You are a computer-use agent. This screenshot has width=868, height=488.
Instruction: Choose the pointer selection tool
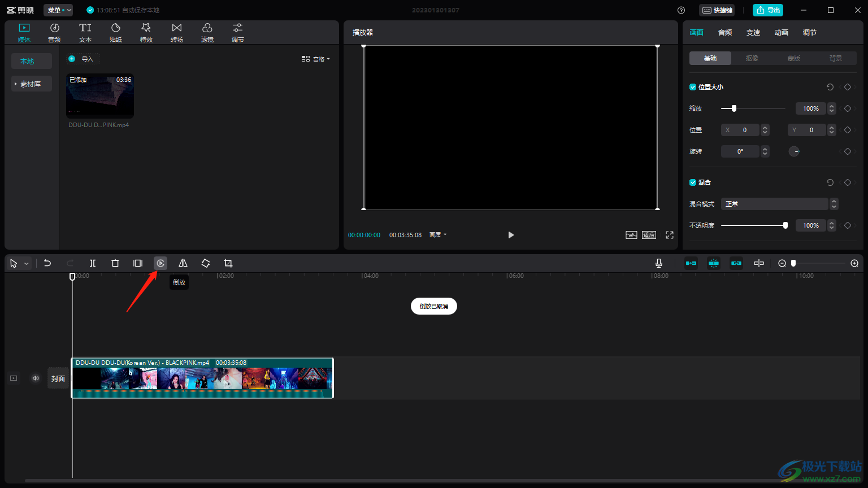pyautogui.click(x=14, y=263)
